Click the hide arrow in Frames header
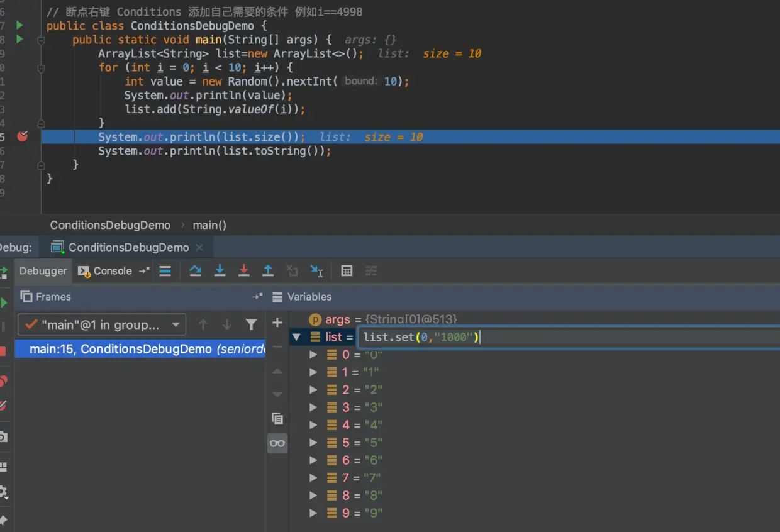This screenshot has width=780, height=532. click(257, 297)
